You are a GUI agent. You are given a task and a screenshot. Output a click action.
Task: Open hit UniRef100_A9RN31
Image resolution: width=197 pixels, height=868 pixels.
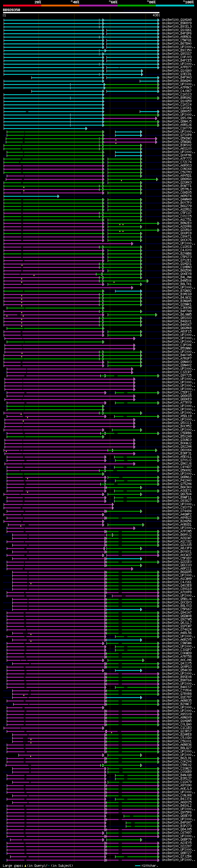click(x=176, y=37)
